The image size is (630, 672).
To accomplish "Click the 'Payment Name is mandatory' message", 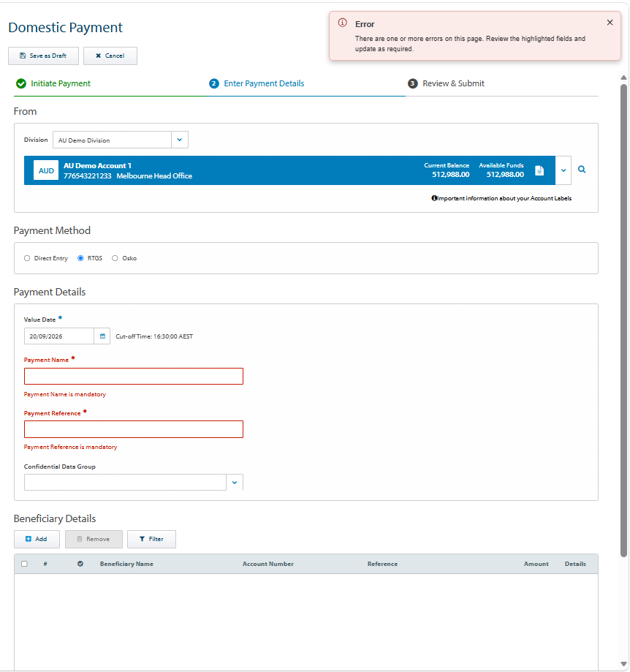I will pyautogui.click(x=64, y=394).
